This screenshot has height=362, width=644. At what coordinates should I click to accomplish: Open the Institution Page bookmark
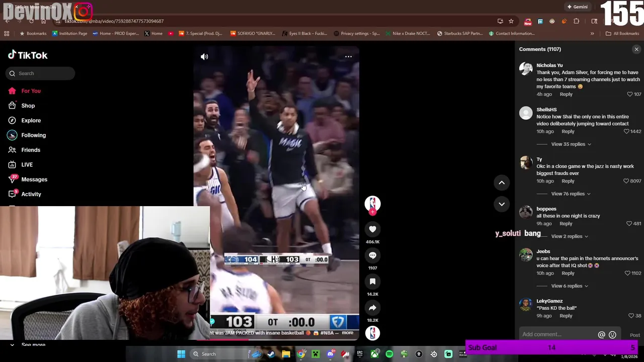(69, 34)
